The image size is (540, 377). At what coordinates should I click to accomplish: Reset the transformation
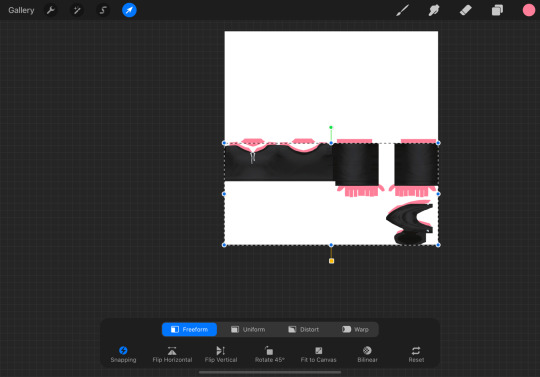416,354
